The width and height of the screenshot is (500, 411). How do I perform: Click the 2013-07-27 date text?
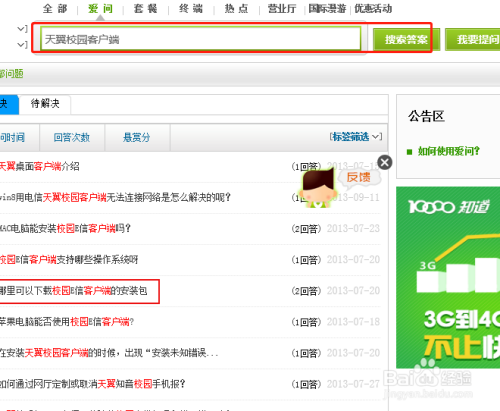(353, 384)
